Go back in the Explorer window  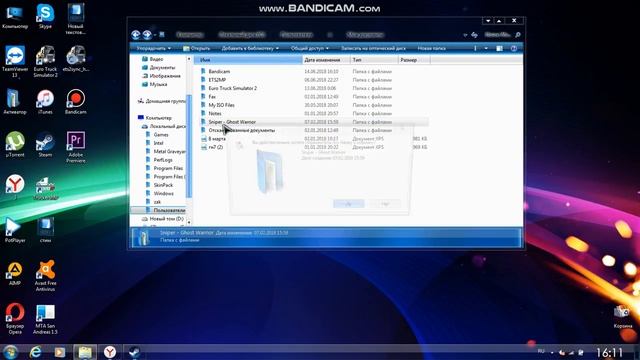pos(136,35)
